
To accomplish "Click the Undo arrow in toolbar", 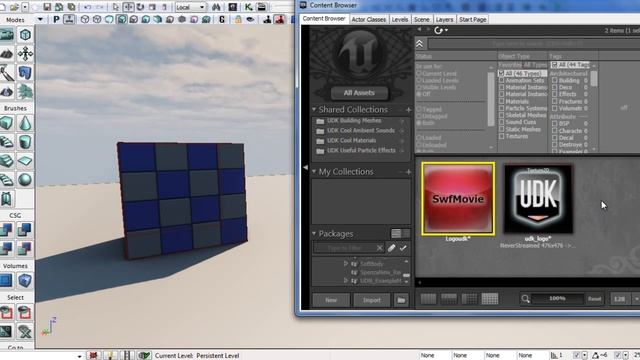I will tap(88, 7).
